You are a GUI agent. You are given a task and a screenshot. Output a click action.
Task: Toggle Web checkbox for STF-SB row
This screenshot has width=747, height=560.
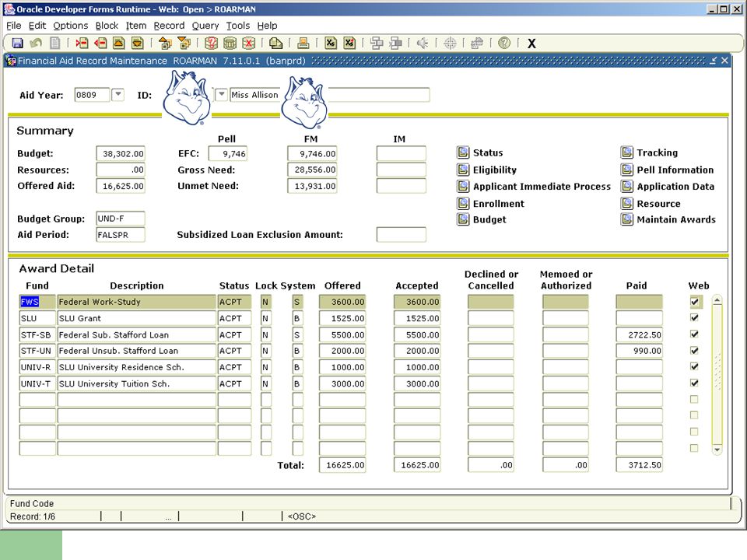tap(695, 334)
